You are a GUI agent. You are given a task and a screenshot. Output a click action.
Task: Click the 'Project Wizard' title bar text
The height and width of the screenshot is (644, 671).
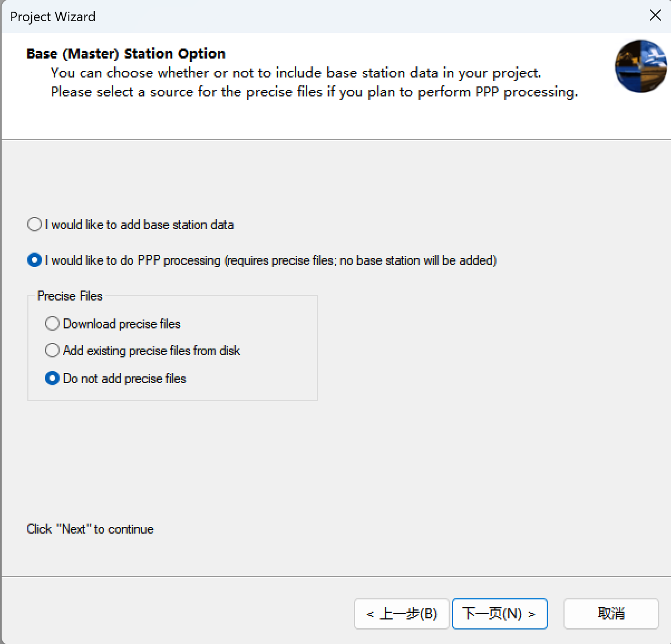52,17
